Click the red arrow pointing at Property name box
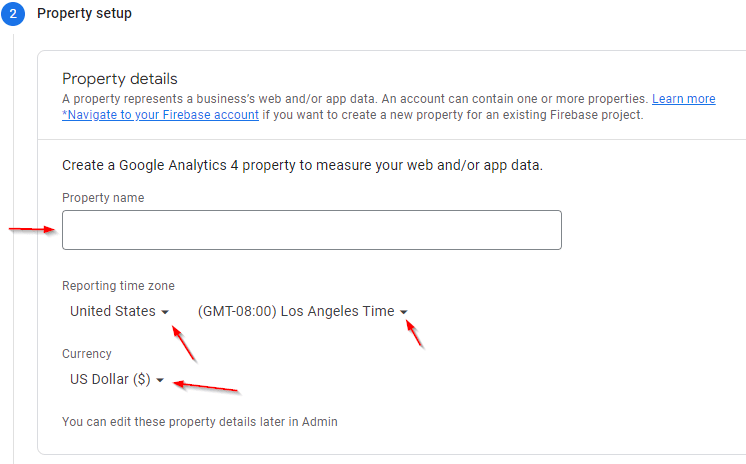This screenshot has height=464, width=746. click(32, 230)
